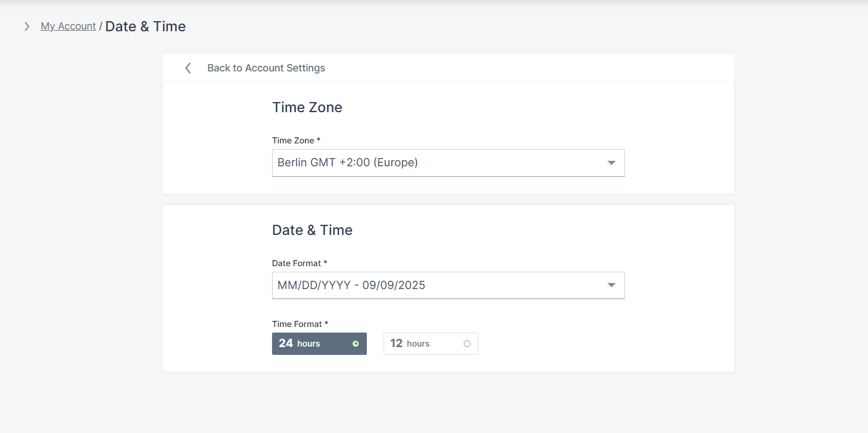Expand the sidebar with the top-left chevron
Image resolution: width=868 pixels, height=433 pixels.
tap(27, 26)
